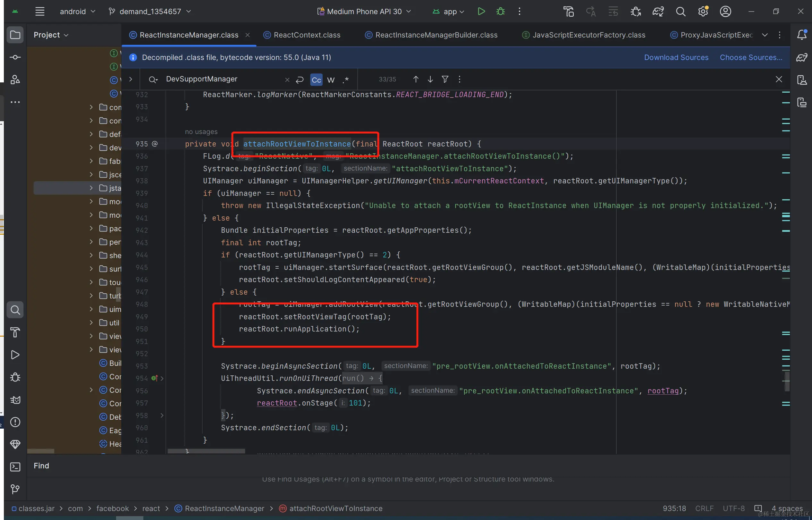
Task: Open Search Everywhere magnifier icon
Action: point(680,12)
